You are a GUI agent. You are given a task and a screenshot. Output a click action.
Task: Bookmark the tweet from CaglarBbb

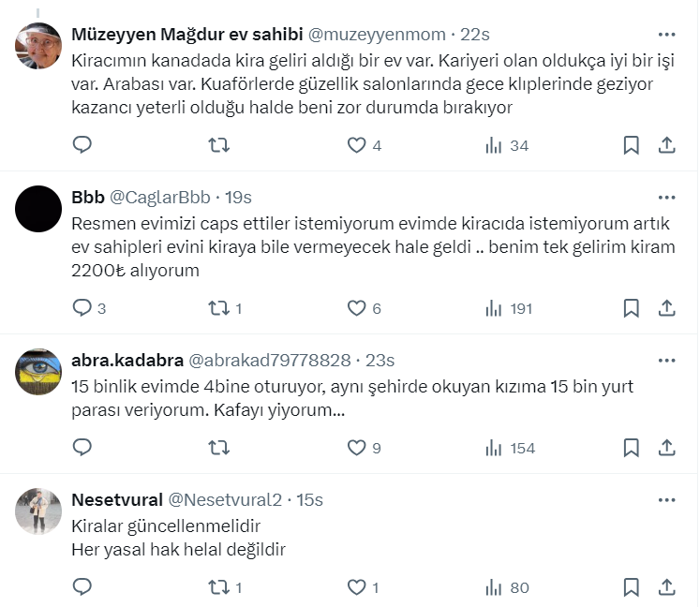pyautogui.click(x=632, y=307)
